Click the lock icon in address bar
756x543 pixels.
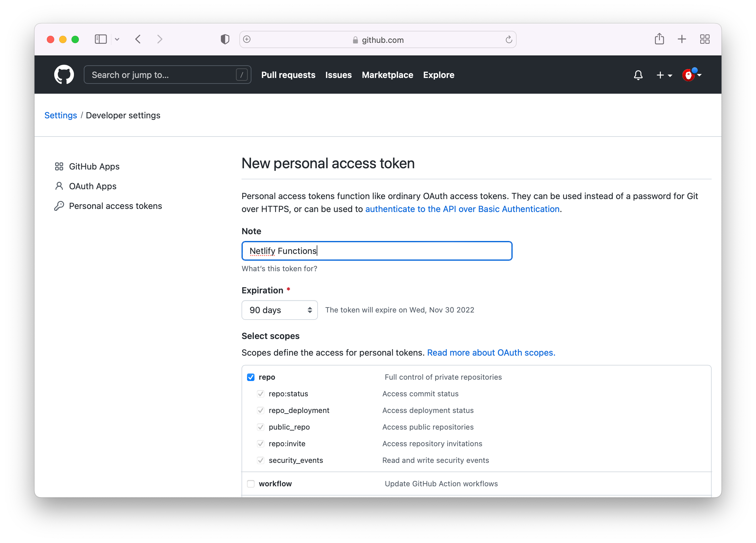click(x=355, y=40)
